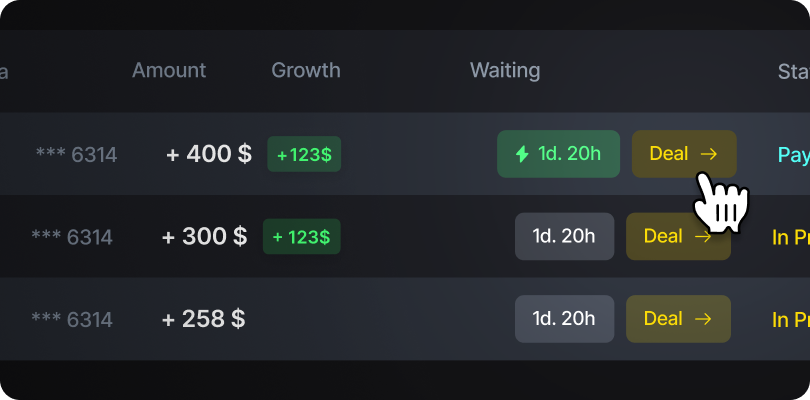Click the + 300 $ amount value

pos(204,237)
